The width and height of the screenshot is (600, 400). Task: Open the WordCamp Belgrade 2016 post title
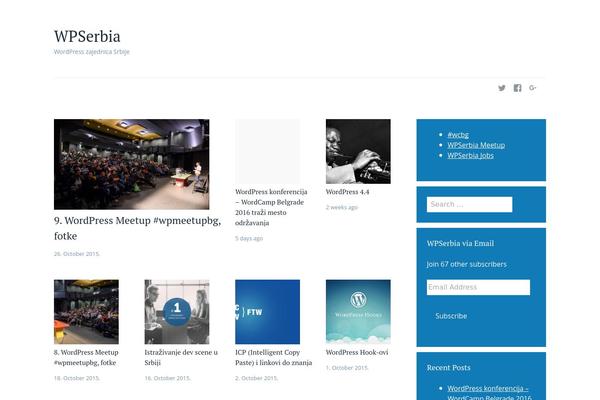click(x=271, y=207)
